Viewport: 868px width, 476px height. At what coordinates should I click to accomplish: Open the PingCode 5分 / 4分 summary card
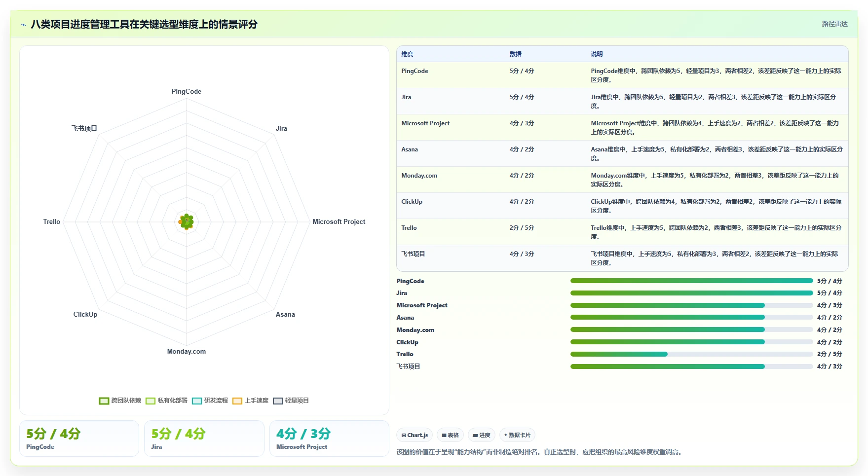79,439
